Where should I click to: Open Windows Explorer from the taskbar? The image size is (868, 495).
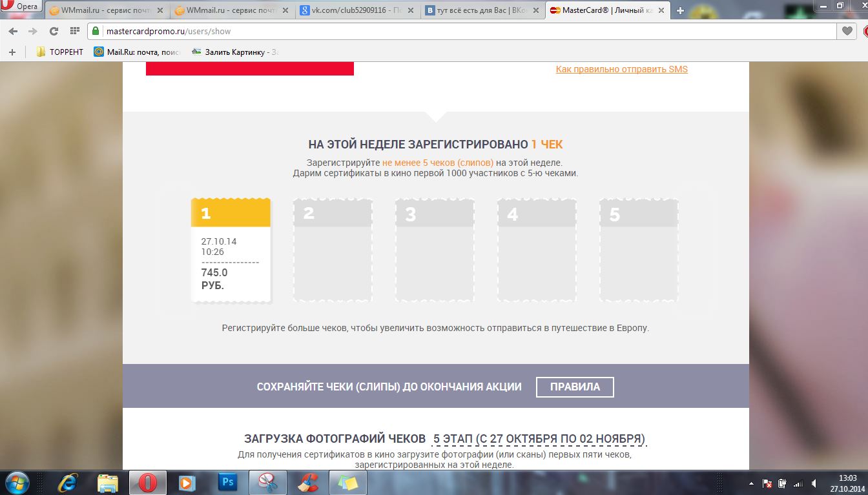click(x=108, y=483)
